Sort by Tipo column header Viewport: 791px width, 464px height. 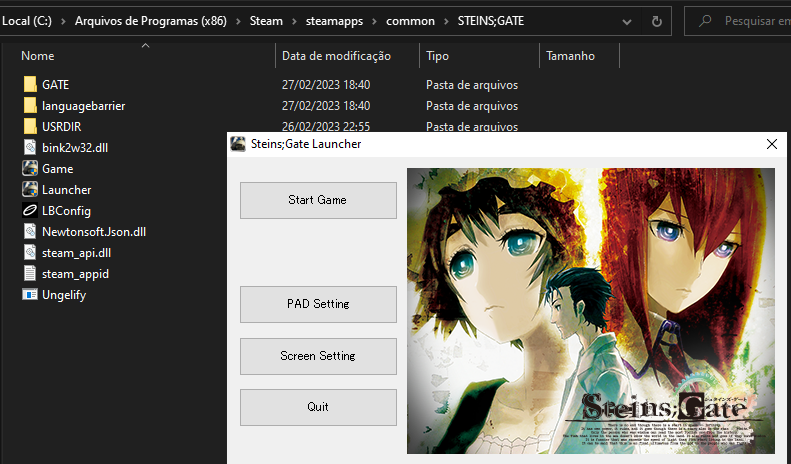coord(437,56)
